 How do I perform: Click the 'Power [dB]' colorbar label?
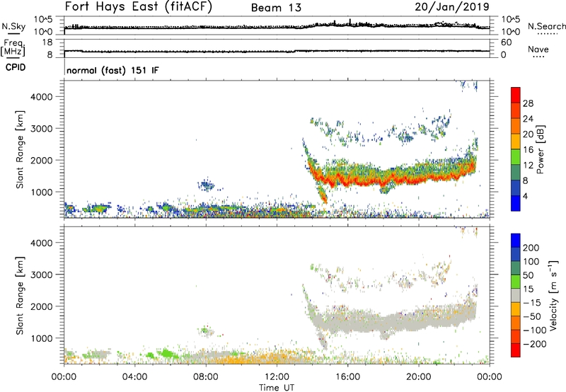[x=540, y=149]
